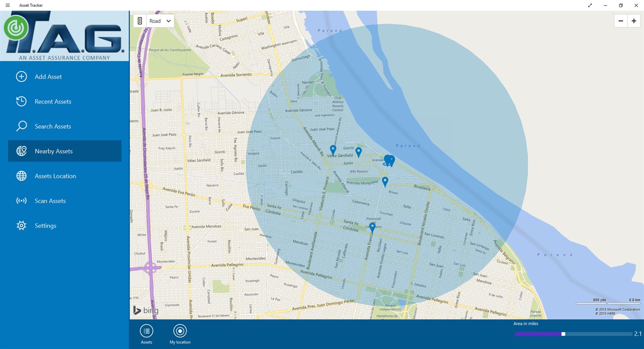Screen dimensions: 644x349
Task: Open Search Assets
Action: point(53,126)
